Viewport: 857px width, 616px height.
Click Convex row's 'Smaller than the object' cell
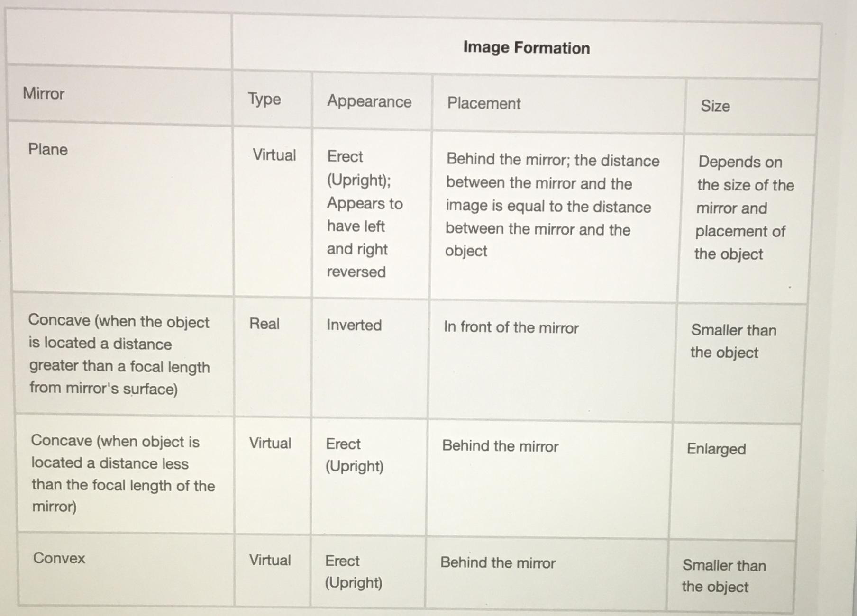(x=724, y=576)
